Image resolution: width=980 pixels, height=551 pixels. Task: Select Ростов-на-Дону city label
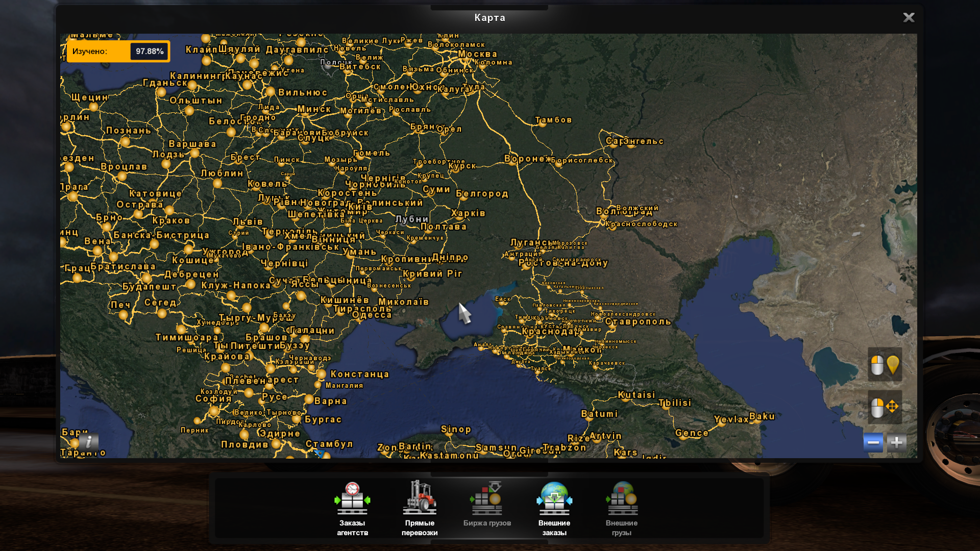(563, 263)
